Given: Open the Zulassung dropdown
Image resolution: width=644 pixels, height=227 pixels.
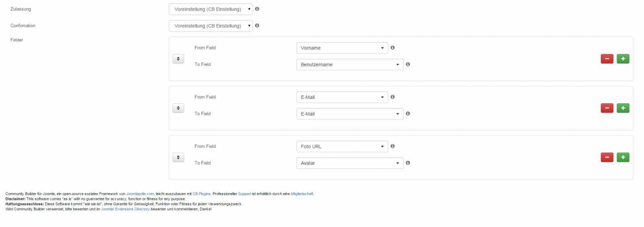Looking at the screenshot, I should coord(211,9).
